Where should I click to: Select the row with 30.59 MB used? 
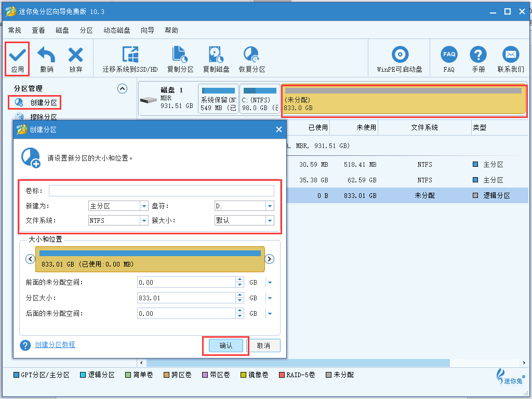(407, 165)
